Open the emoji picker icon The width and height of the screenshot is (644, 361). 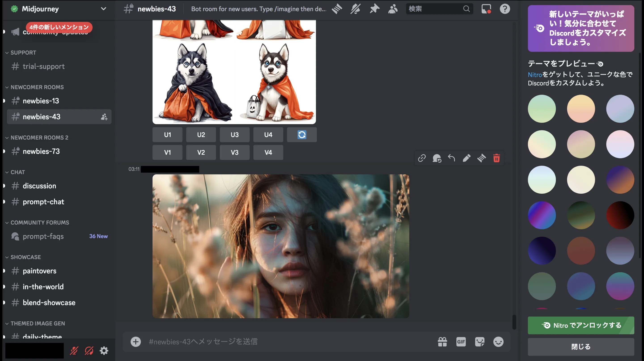click(x=498, y=342)
